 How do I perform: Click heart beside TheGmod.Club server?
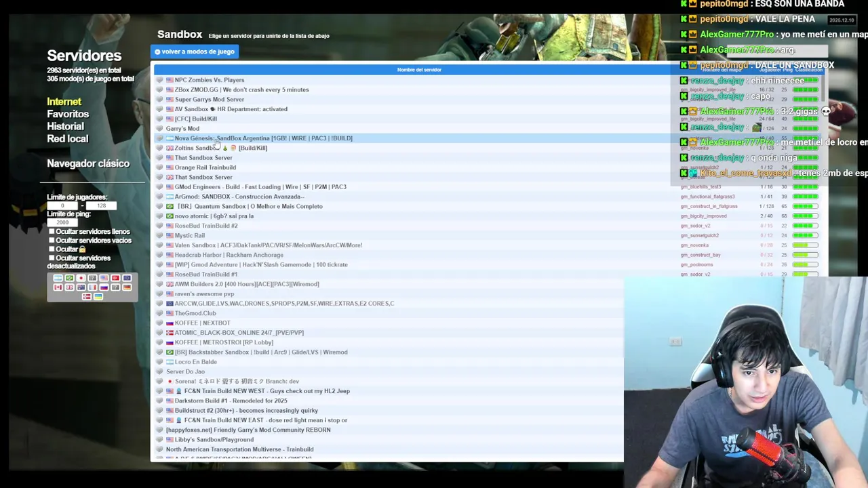[160, 313]
